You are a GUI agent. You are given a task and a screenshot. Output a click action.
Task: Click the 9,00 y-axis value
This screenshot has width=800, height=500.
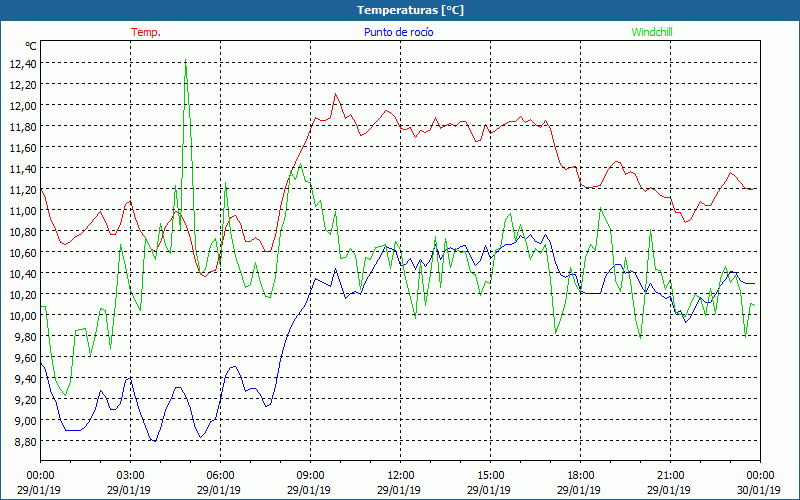[26, 420]
